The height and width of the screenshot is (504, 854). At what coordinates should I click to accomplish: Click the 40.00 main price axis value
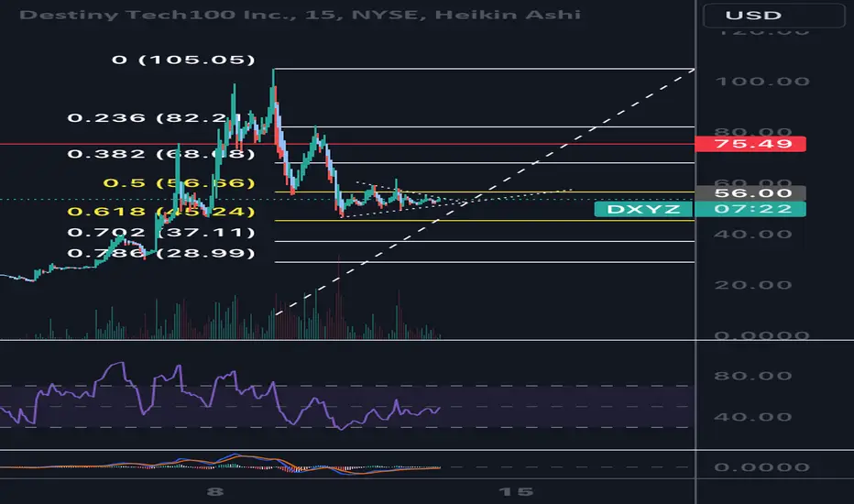tap(753, 235)
